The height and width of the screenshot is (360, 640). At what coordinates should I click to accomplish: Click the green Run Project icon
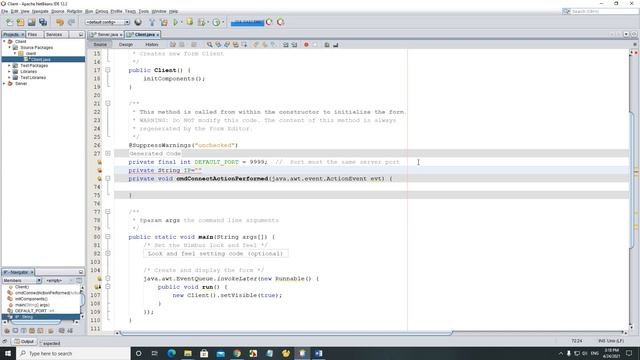point(176,22)
